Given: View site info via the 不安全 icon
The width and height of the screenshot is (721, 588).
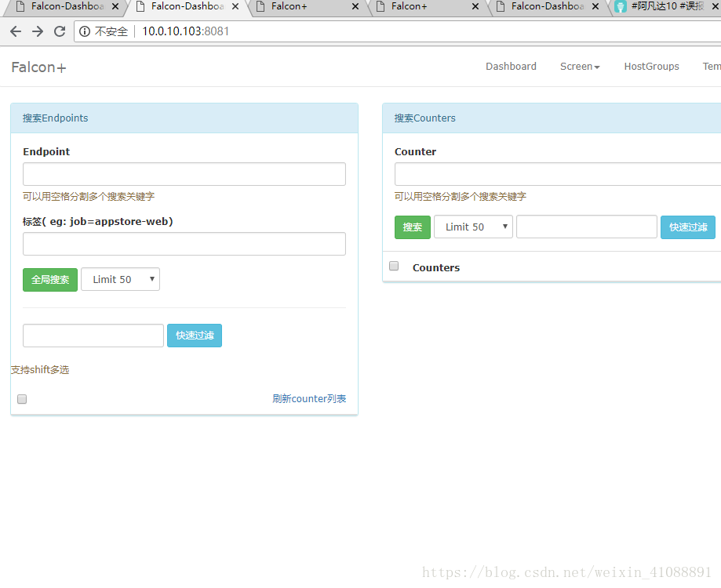Looking at the screenshot, I should click(x=85, y=31).
